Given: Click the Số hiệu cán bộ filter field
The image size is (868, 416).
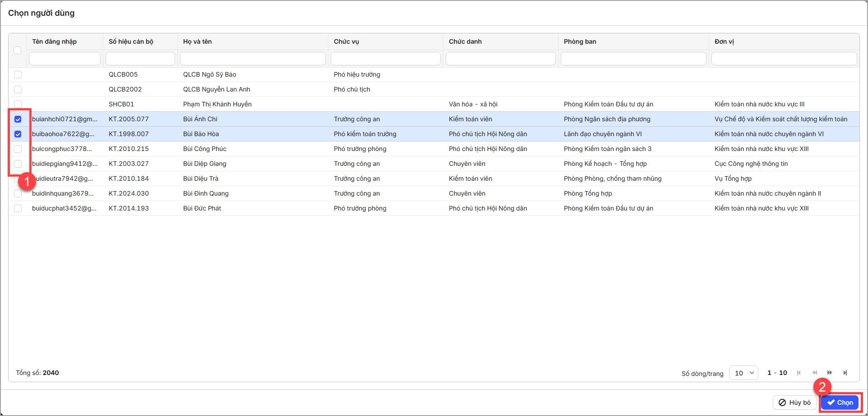Looking at the screenshot, I should pos(140,59).
